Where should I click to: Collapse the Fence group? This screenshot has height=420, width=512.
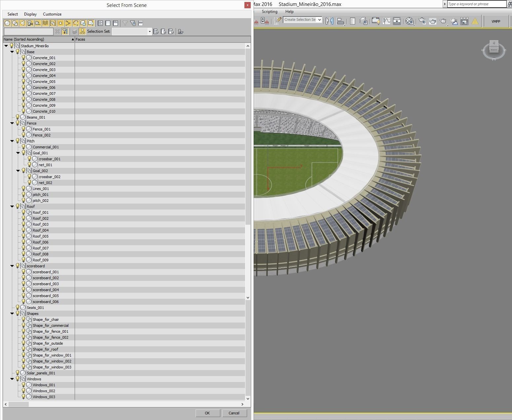click(12, 123)
